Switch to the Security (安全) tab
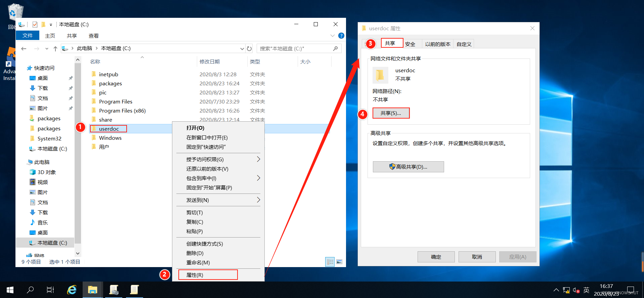The image size is (644, 298). 410,44
